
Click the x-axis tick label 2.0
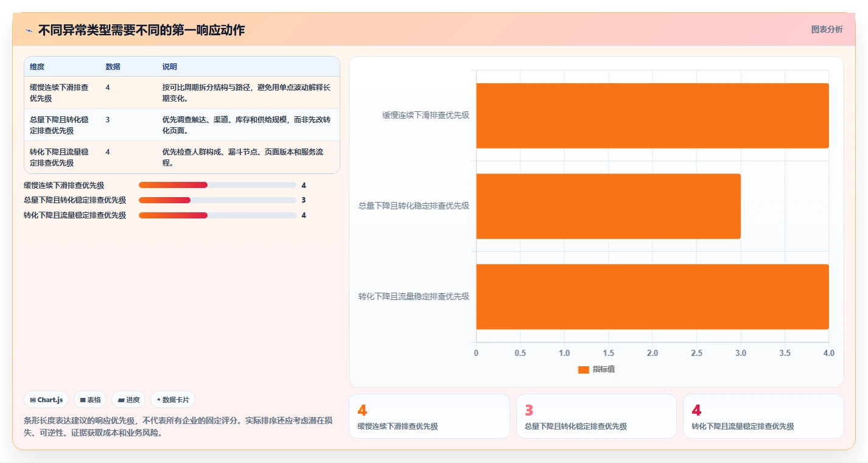pyautogui.click(x=653, y=353)
